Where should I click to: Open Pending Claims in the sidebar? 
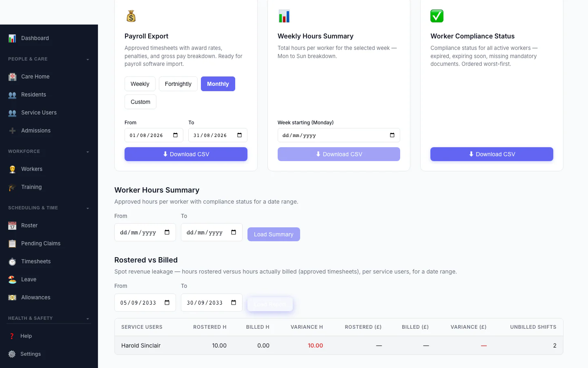point(41,244)
